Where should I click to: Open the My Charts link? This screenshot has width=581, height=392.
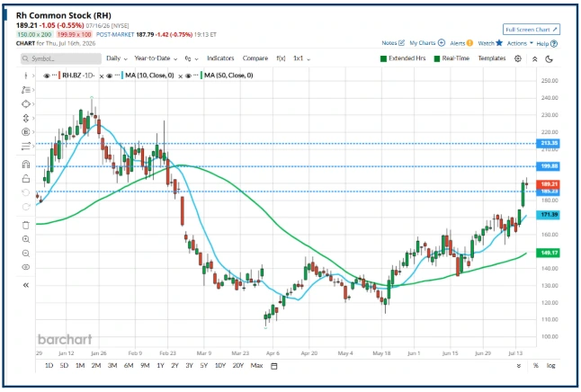coord(423,43)
